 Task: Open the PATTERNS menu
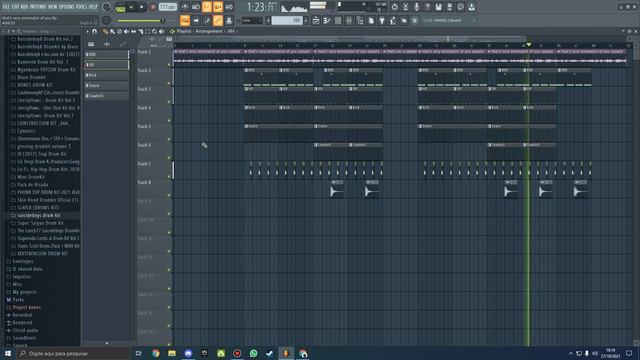[38, 7]
